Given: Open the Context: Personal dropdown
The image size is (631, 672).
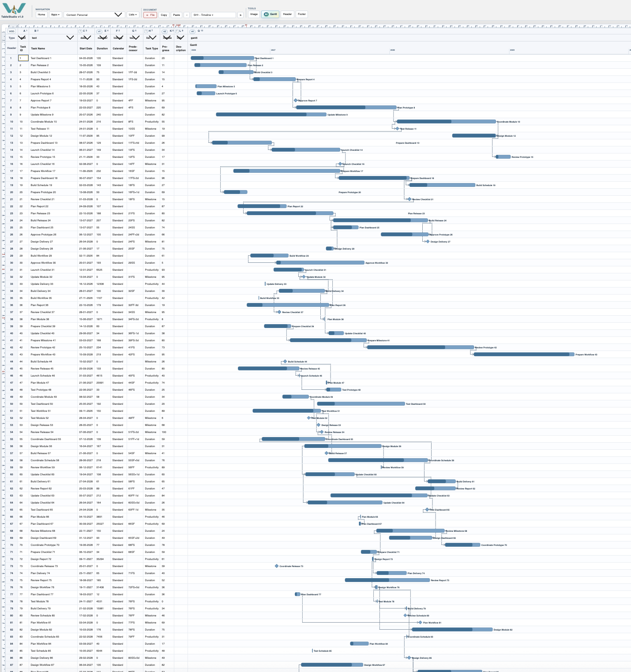Looking at the screenshot, I should 94,15.
